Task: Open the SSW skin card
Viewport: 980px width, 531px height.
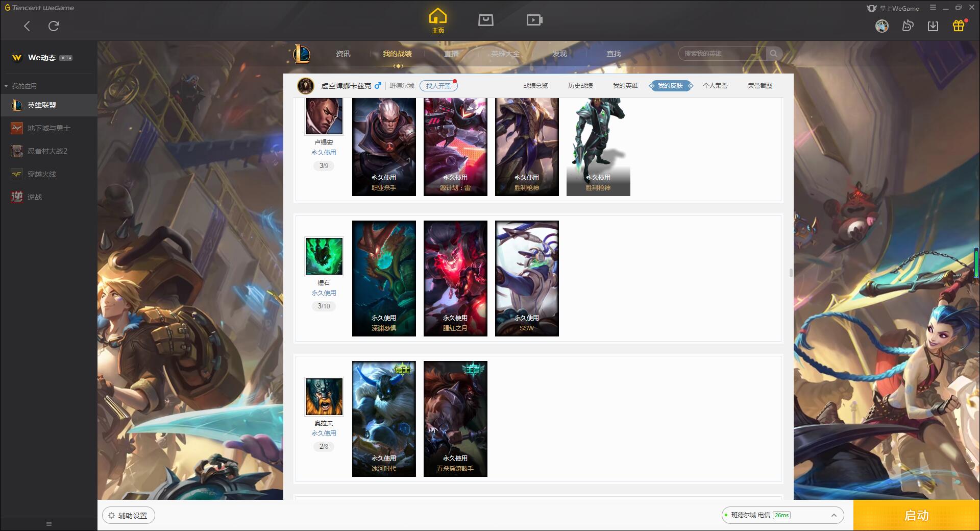Action: tap(527, 278)
